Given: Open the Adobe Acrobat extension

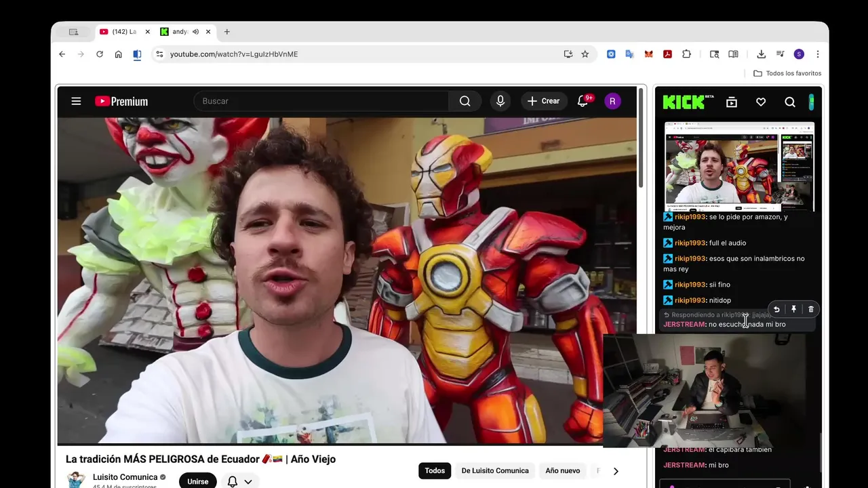Looking at the screenshot, I should click(667, 54).
